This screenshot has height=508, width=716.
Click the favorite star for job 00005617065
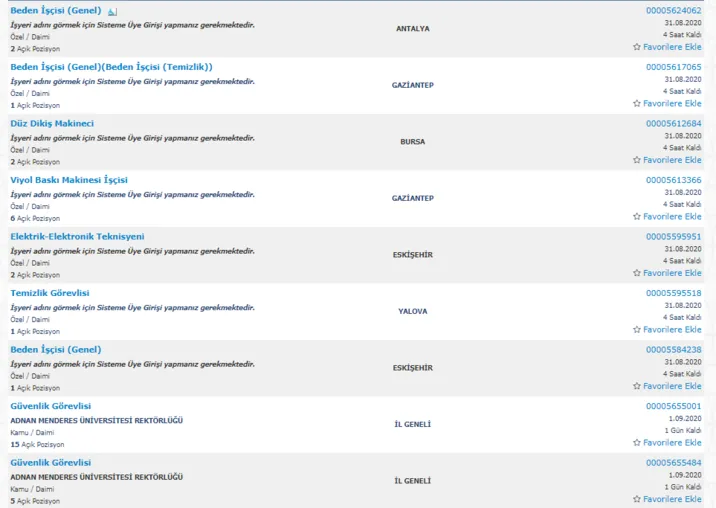pyautogui.click(x=637, y=103)
